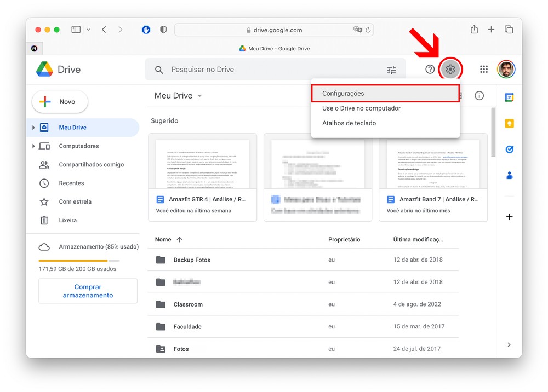Show the details info icon

[x=479, y=96]
